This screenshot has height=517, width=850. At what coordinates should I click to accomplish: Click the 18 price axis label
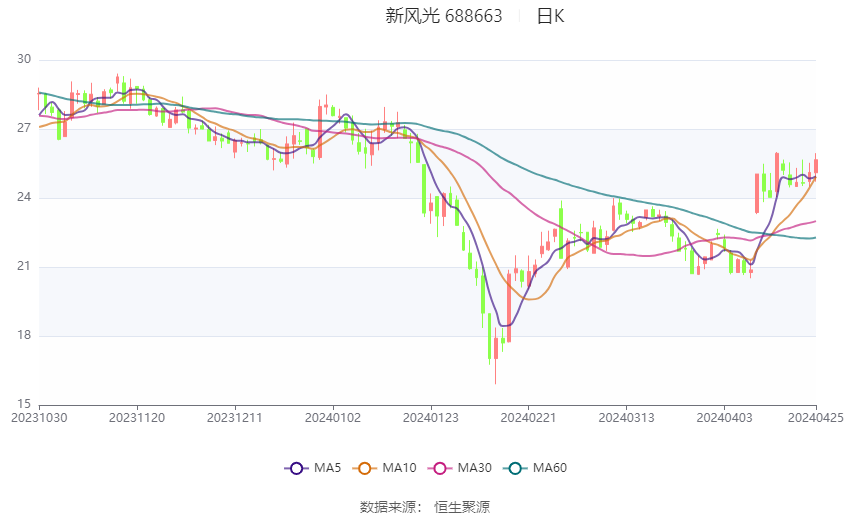(x=24, y=335)
